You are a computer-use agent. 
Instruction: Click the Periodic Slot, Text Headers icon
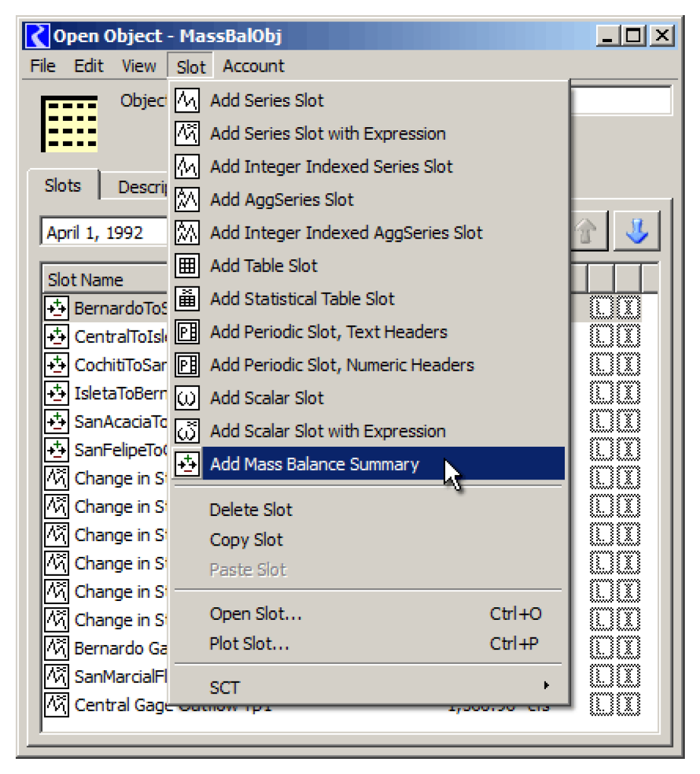tap(187, 332)
